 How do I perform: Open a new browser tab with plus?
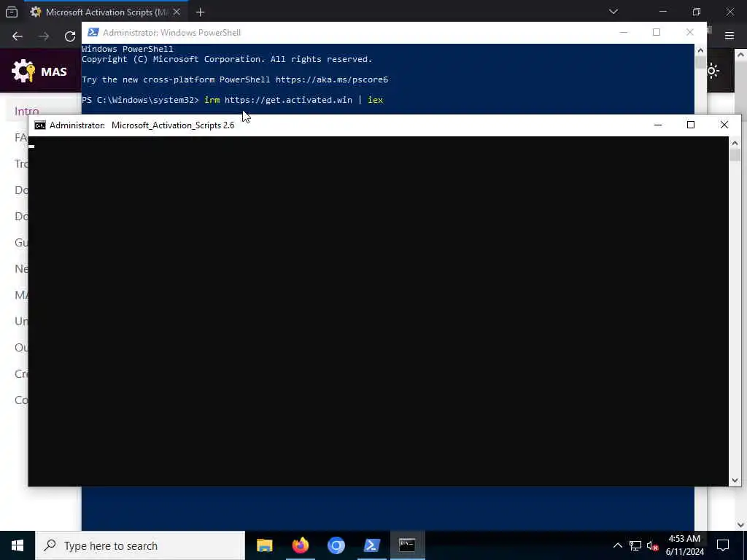click(200, 12)
